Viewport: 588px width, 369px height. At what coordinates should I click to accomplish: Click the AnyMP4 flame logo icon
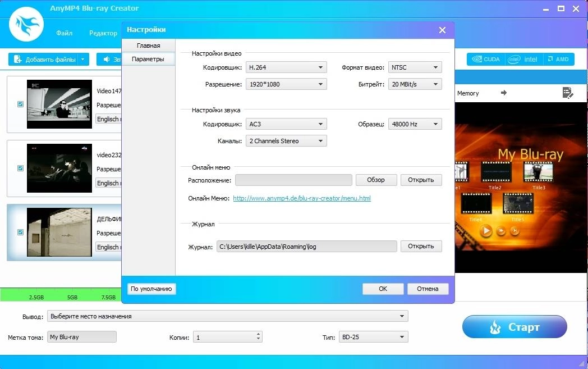[26, 24]
